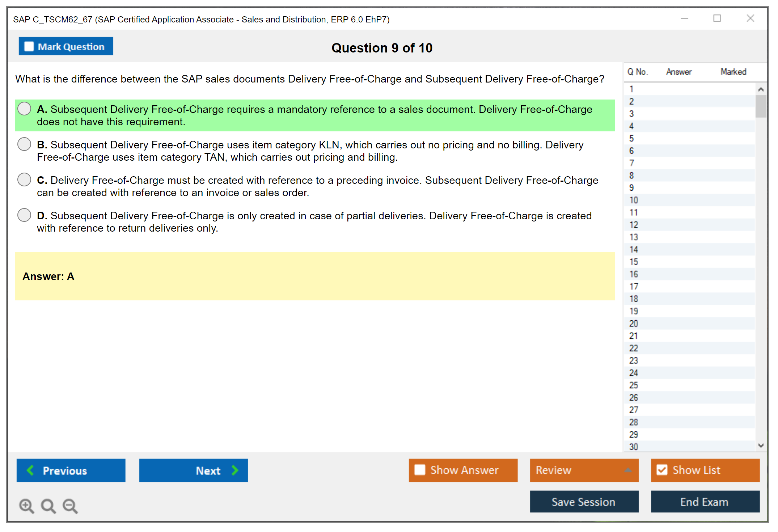Click the zoom out magnifier icon
This screenshot has height=532, width=778.
pos(70,506)
